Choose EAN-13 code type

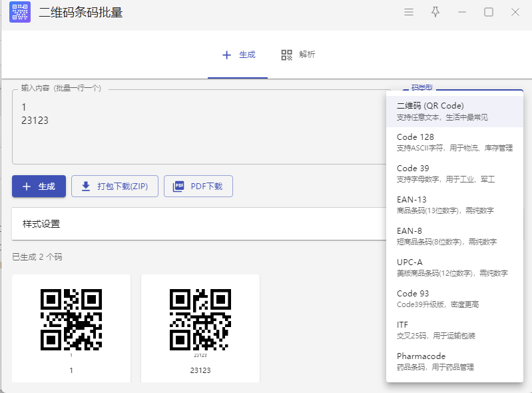click(455, 205)
